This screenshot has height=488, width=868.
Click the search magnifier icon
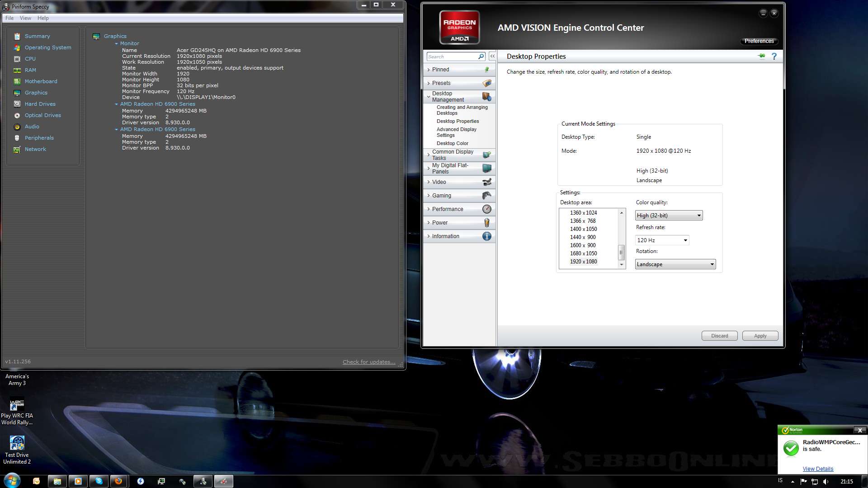tap(481, 56)
